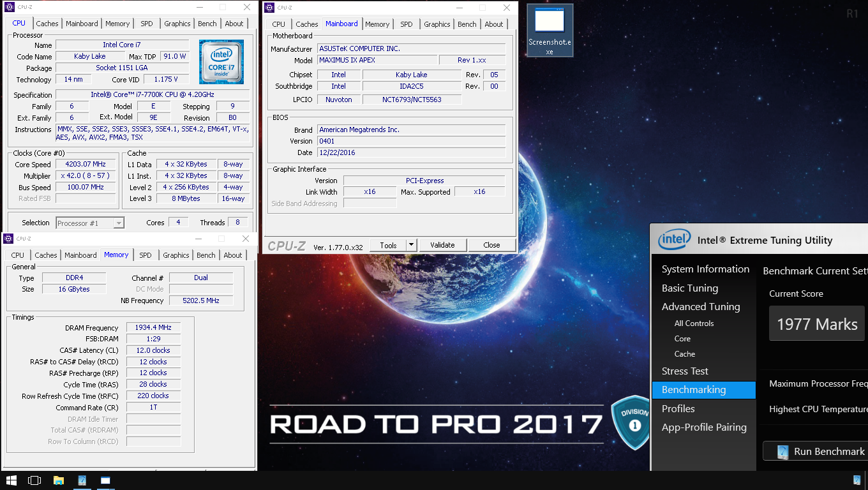Click the Multiplier value 'x 42.0 ( 8 - 57 )'

pyautogui.click(x=86, y=176)
